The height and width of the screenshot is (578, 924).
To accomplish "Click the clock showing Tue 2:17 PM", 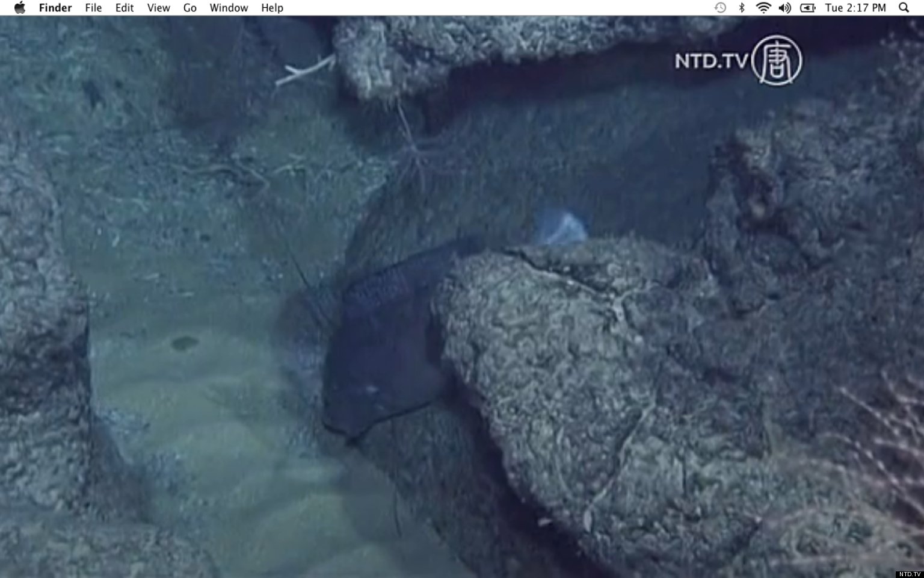I will pyautogui.click(x=855, y=8).
